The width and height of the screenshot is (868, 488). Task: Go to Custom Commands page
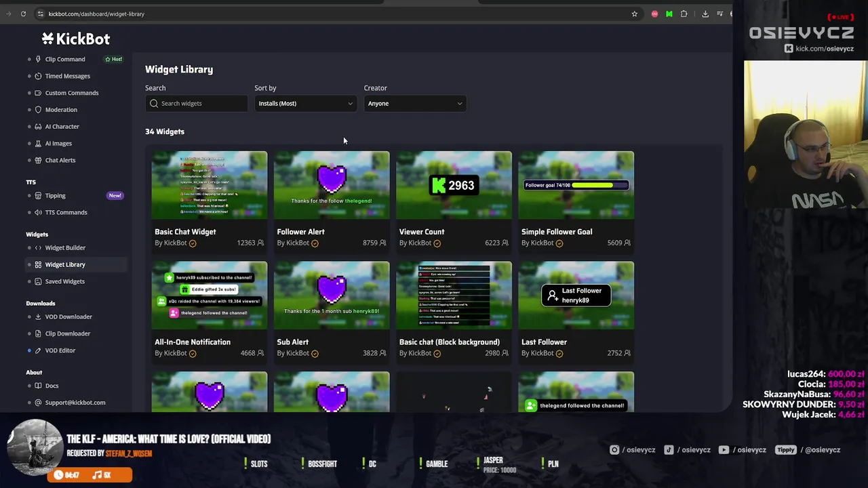pyautogui.click(x=72, y=93)
